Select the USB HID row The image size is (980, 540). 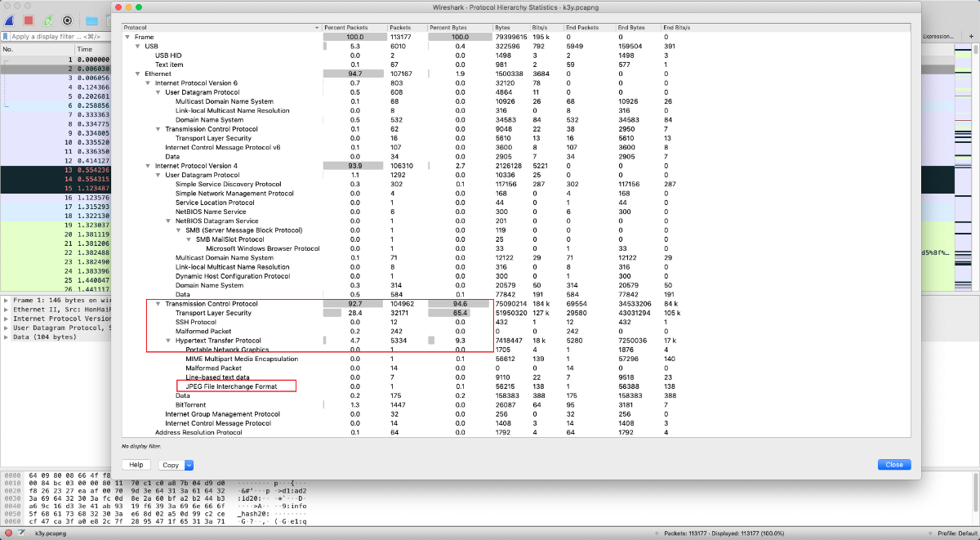click(x=516, y=56)
